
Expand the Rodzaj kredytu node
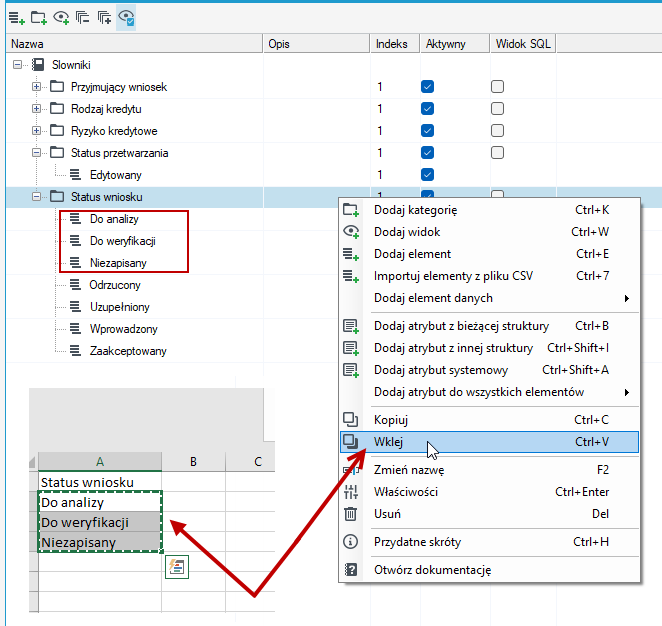pyautogui.click(x=36, y=108)
